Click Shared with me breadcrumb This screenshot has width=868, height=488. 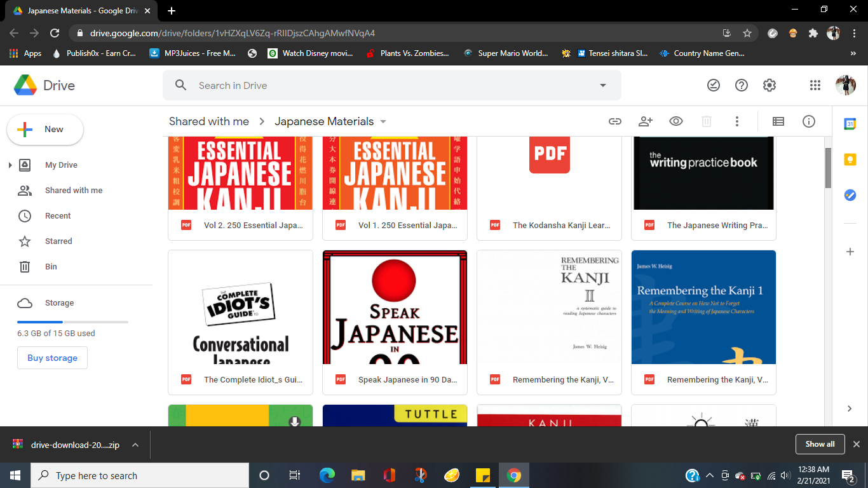(x=209, y=121)
